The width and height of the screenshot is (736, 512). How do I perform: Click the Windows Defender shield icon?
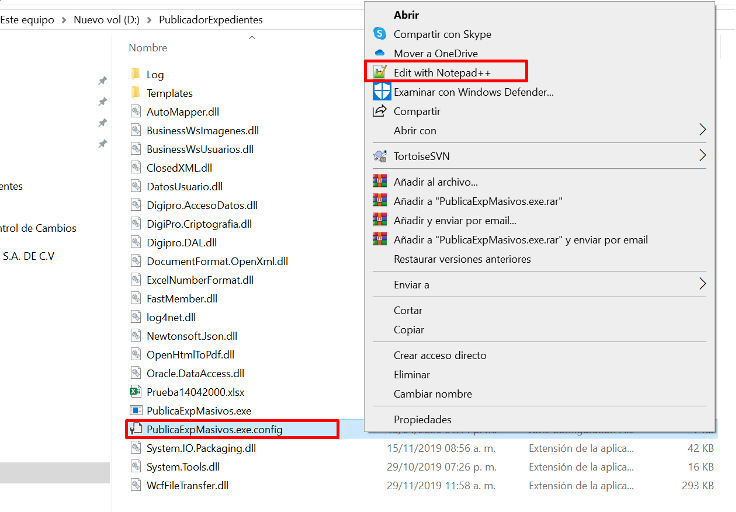coord(380,92)
